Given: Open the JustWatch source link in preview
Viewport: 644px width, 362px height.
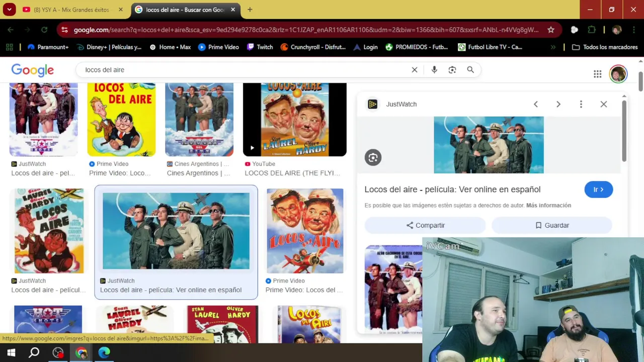Looking at the screenshot, I should (392, 104).
